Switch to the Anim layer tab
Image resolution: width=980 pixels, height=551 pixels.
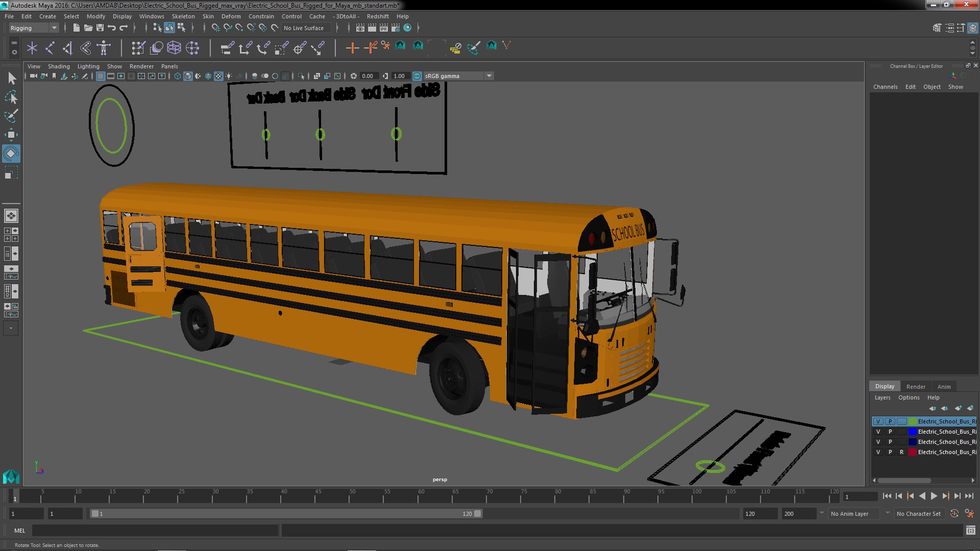pos(944,387)
